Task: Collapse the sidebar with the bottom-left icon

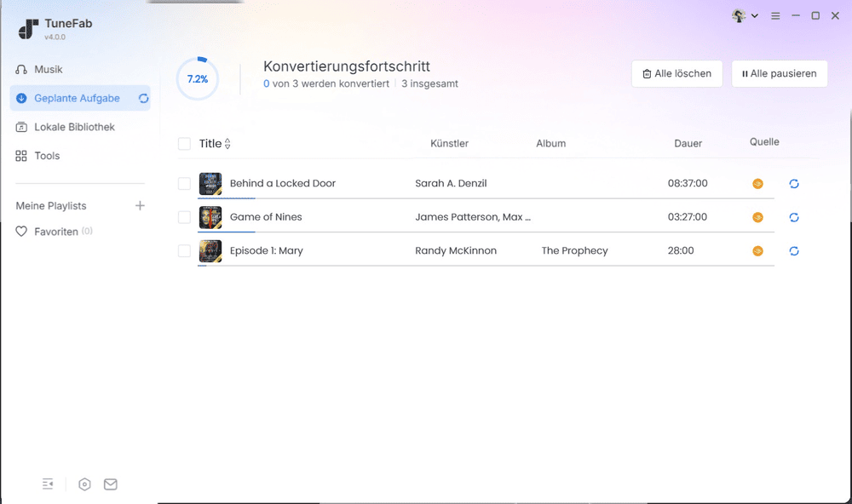Action: (48, 484)
